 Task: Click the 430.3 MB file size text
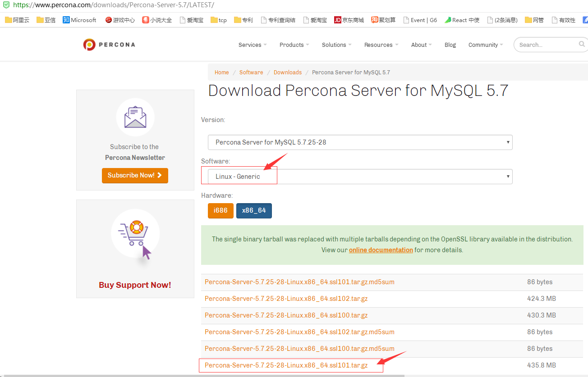(x=542, y=315)
